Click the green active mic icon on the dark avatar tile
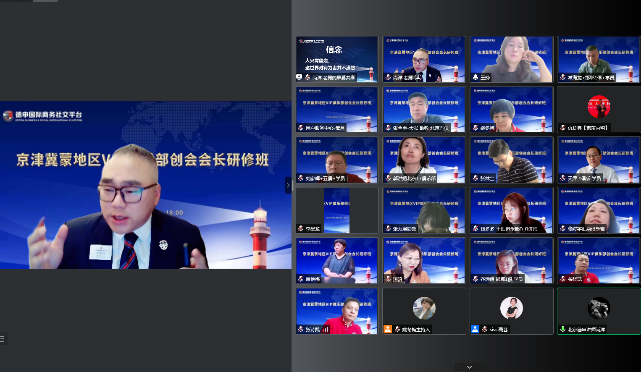Screen dimensions: 641x372 [x=563, y=329]
